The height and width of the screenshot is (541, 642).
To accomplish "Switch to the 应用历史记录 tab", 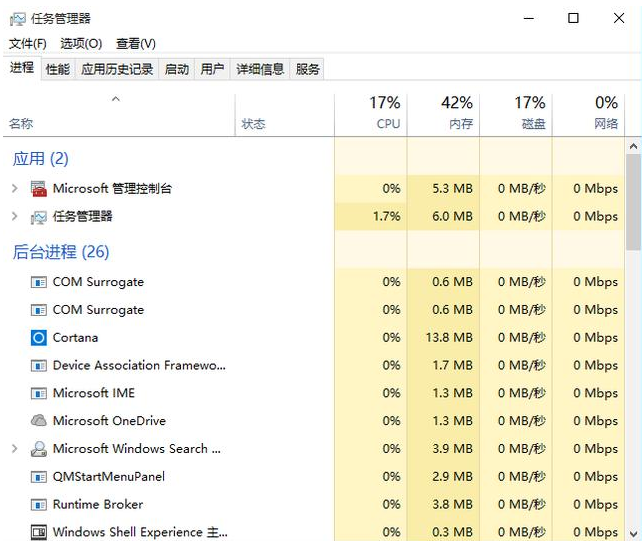I will click(x=117, y=69).
